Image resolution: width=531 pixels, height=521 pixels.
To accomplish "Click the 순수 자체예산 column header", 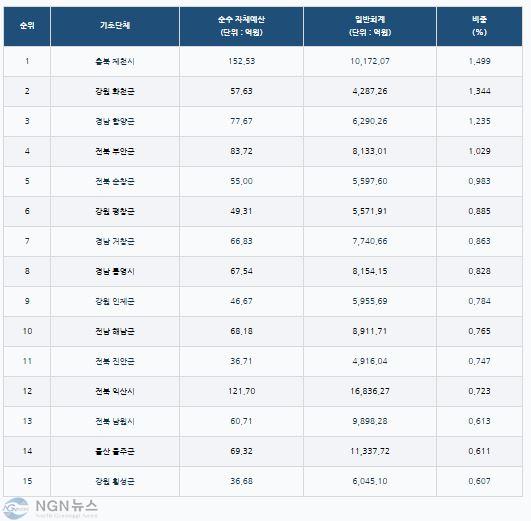I will pos(241,26).
